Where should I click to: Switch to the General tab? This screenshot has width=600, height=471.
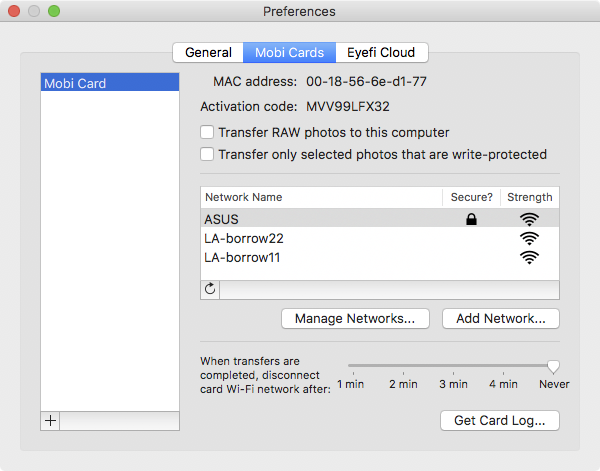coord(208,53)
